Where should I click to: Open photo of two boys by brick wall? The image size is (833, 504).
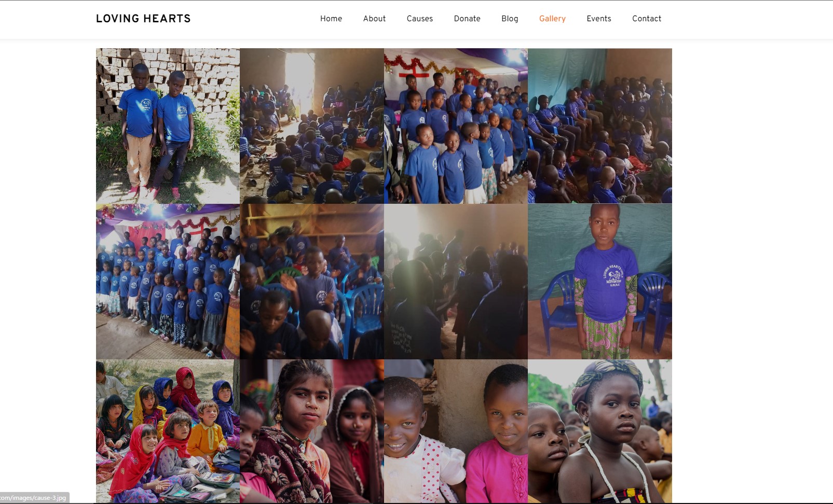click(168, 126)
